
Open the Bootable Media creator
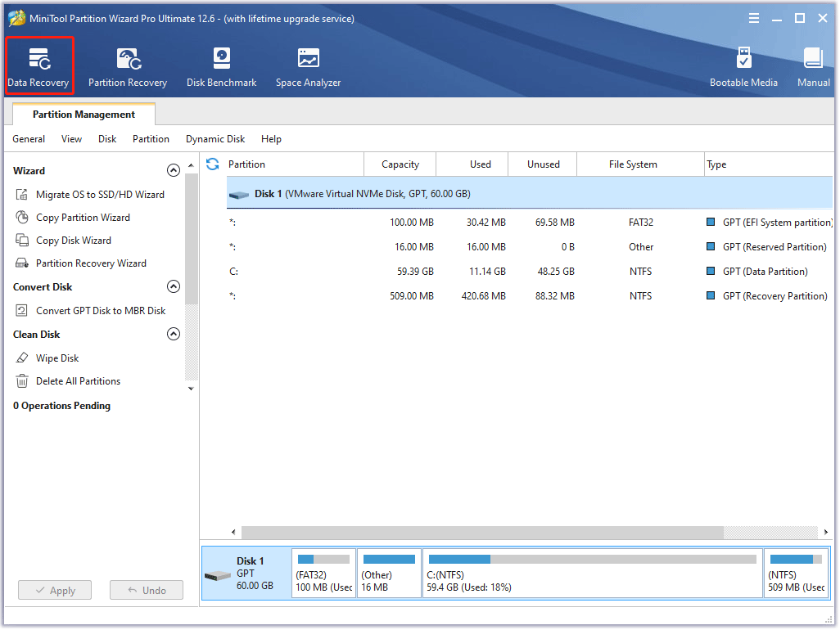point(743,65)
